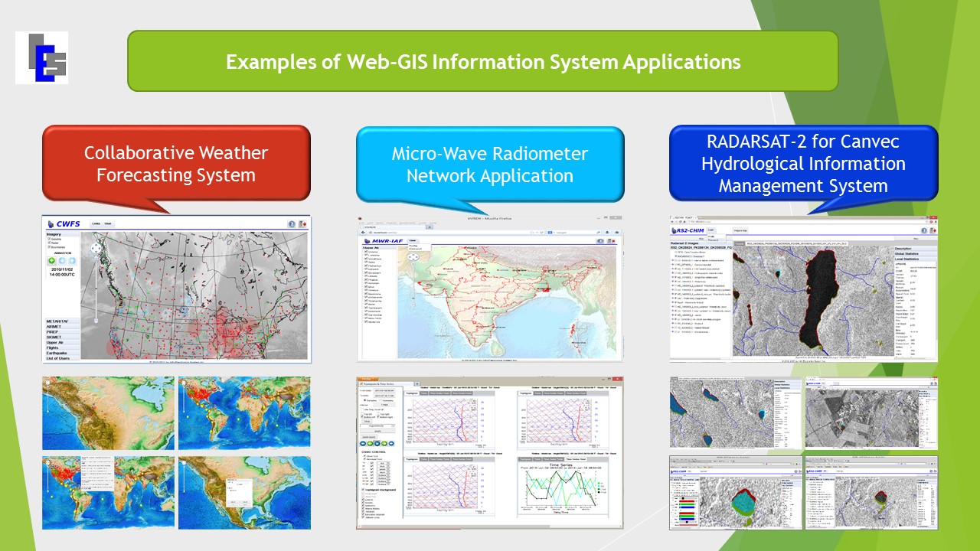The height and width of the screenshot is (551, 980).
Task: Toggle the Satellite imagery checkbox in CWFS
Action: [x=50, y=240]
